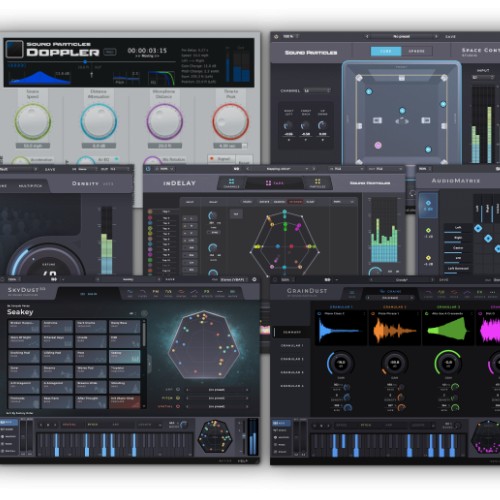Image resolution: width=500 pixels, height=500 pixels.
Task: Toggle the Granular 1 power button in GrainDust
Action: (x=319, y=314)
